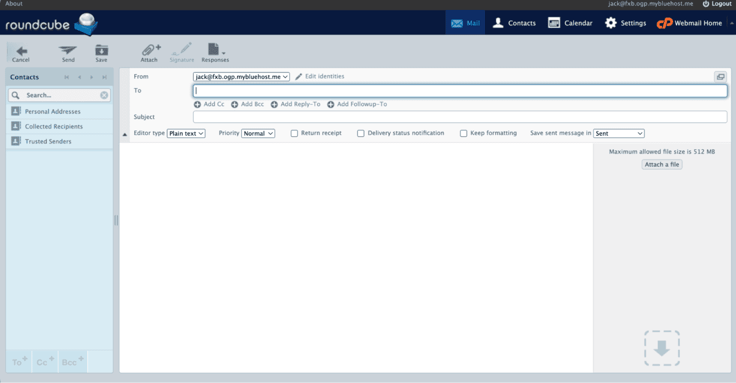Open compose in new window icon
This screenshot has width=736, height=383.
click(720, 77)
